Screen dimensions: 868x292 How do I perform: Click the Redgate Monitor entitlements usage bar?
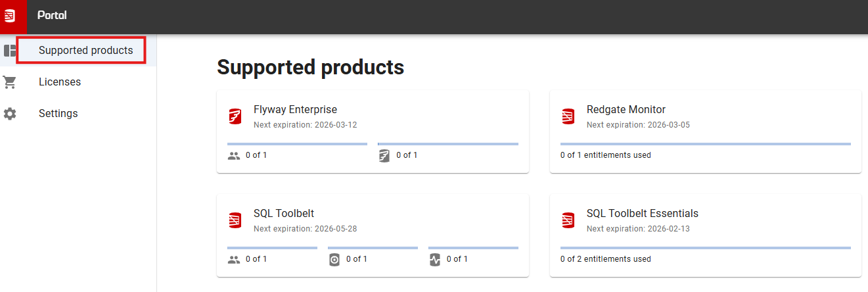click(706, 143)
